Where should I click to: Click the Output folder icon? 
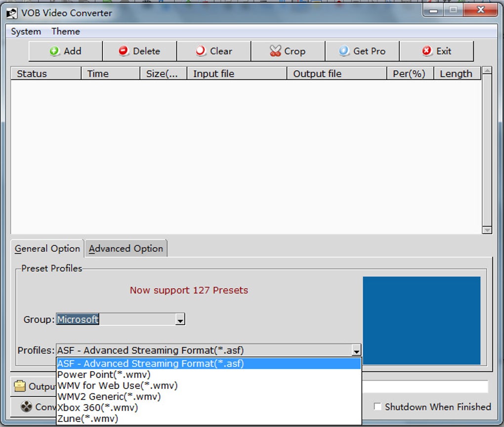[20, 386]
